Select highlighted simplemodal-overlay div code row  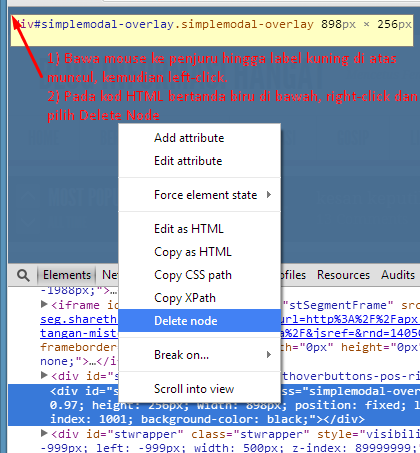pos(214,405)
